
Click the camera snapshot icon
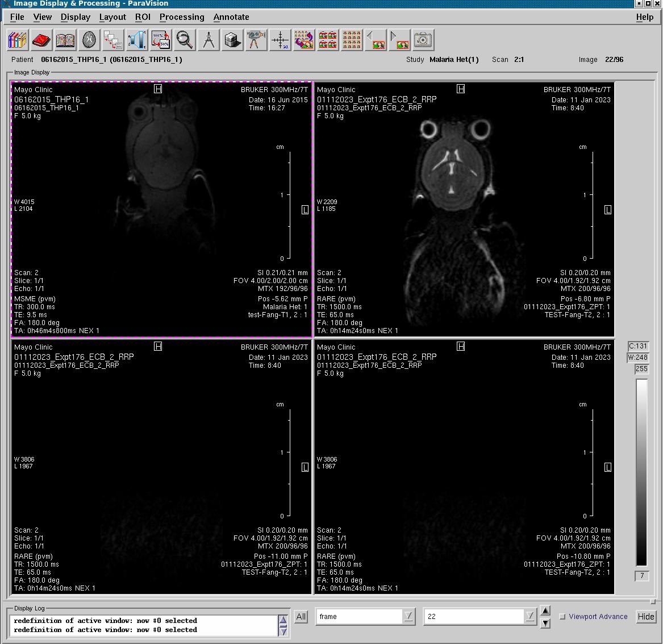pyautogui.click(x=423, y=40)
